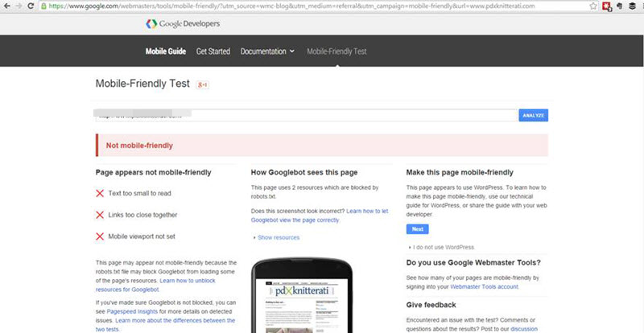Select the Mobile-Friendly Test tab
Screen dimensions: 644x333
(x=336, y=51)
